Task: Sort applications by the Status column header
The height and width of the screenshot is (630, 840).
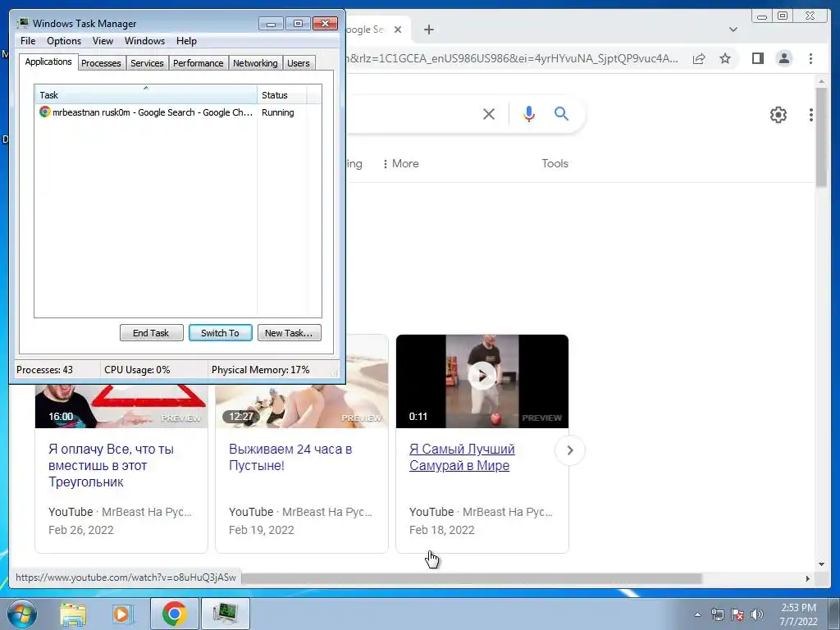Action: (x=281, y=95)
